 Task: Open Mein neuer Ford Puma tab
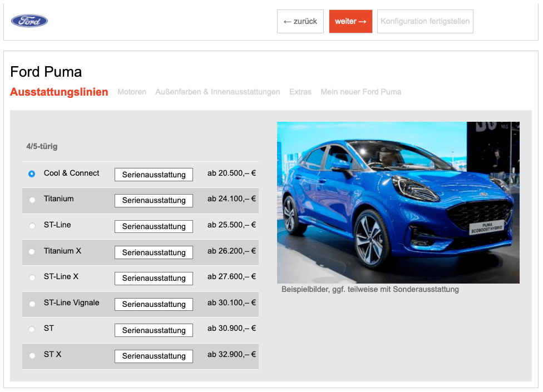[x=361, y=92]
